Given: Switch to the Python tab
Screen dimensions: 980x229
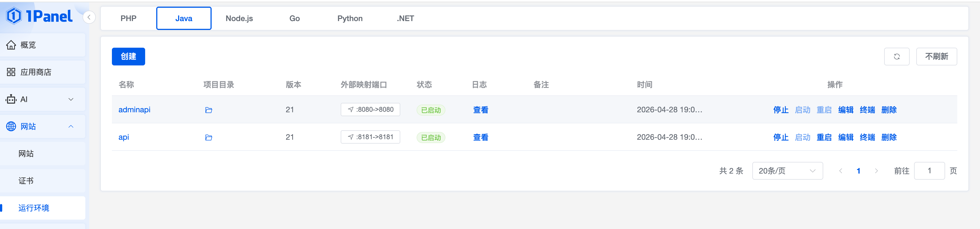Looking at the screenshot, I should [x=350, y=18].
